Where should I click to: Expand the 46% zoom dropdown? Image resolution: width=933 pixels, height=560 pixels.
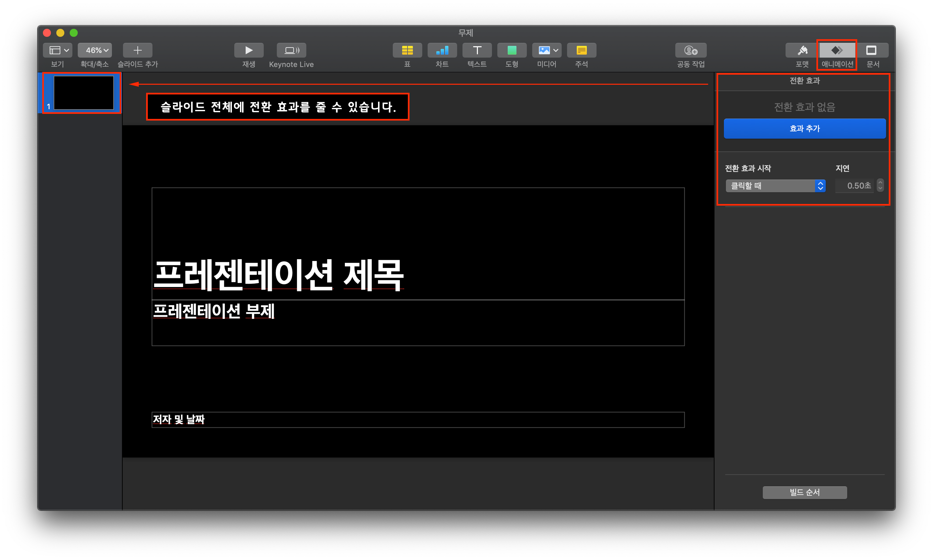(95, 50)
